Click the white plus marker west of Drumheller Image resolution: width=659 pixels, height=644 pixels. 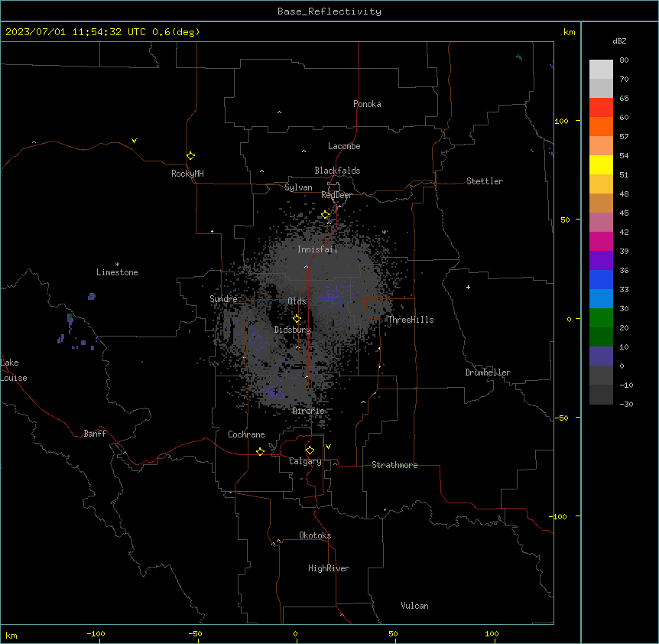coord(468,287)
